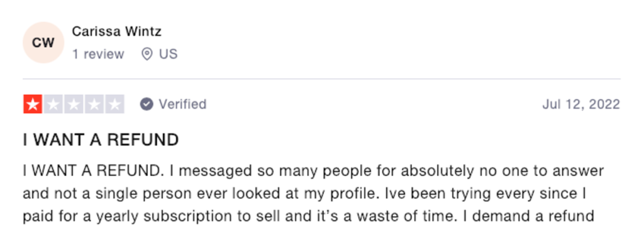The width and height of the screenshot is (644, 242).
Task: Select the red first rating star
Action: coord(33,104)
